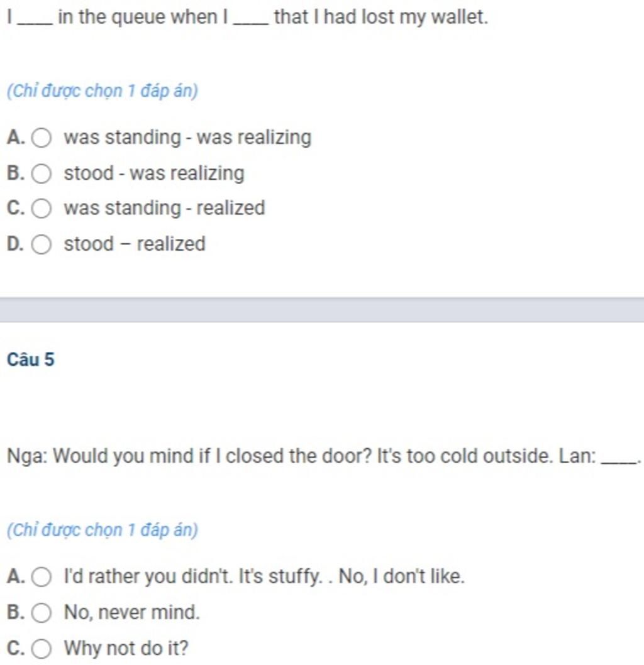This screenshot has height=665, width=644.
Task: Click the text 'I'd rather you didn't. It's stuffy.'
Action: tap(193, 576)
